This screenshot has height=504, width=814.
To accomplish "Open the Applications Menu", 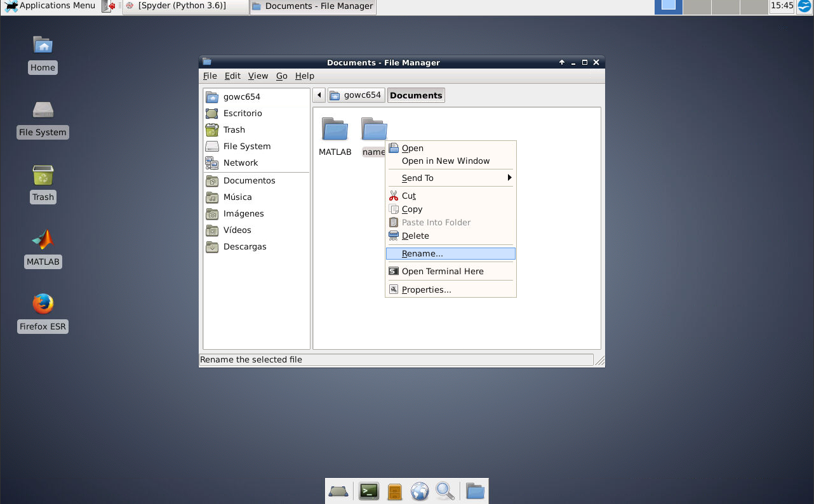I will point(50,6).
